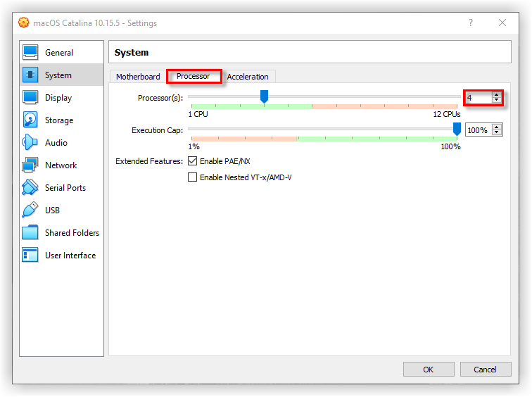This screenshot has height=397, width=532.
Task: Open the USB settings icon
Action: 30,210
